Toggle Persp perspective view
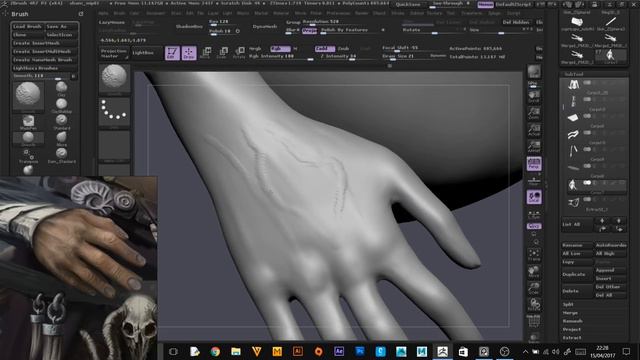The image size is (640, 360). point(534,164)
